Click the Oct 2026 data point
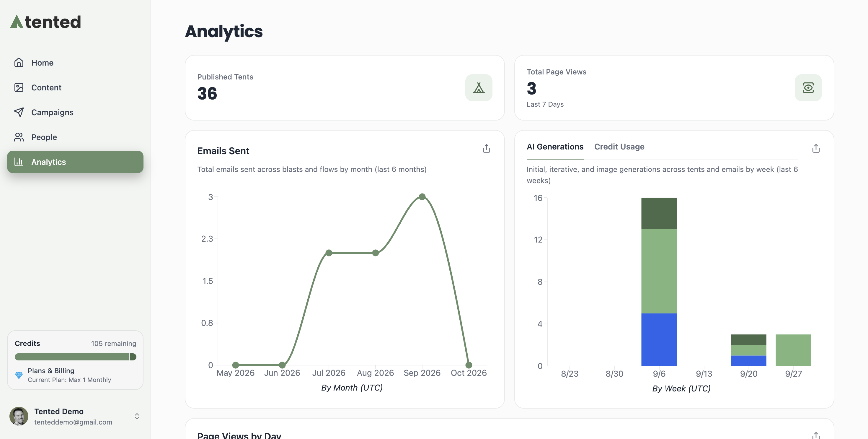Image resolution: width=868 pixels, height=439 pixels. click(469, 365)
